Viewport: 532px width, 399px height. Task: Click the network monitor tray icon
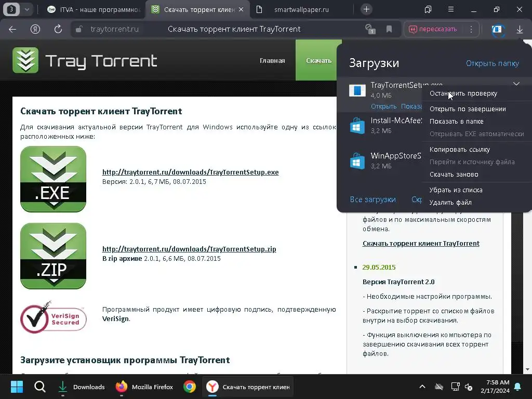click(455, 387)
